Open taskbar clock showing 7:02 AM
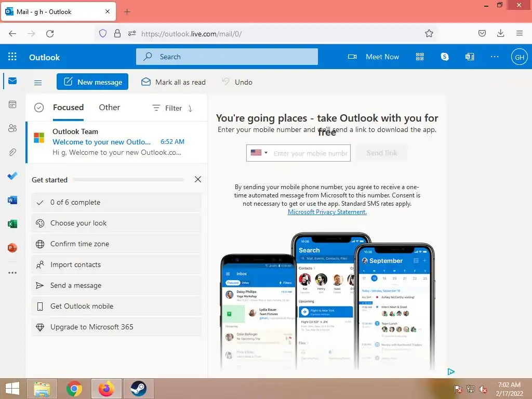 tap(509, 389)
